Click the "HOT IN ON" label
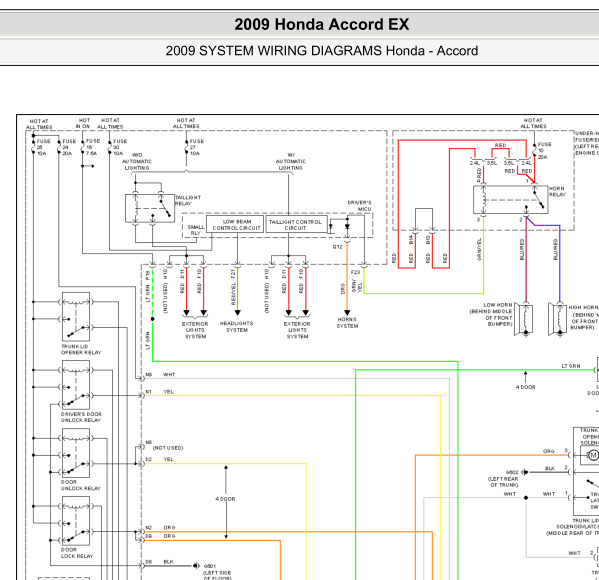The image size is (599, 580). point(83,123)
